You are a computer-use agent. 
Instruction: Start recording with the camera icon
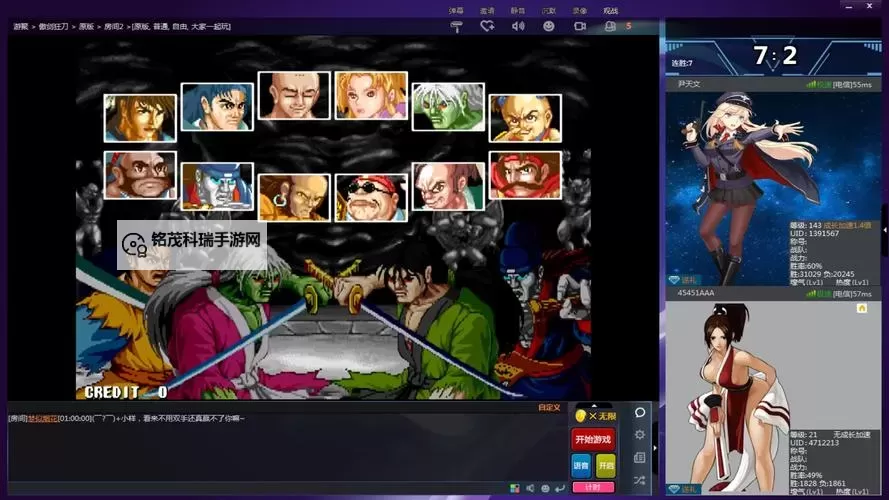[x=580, y=26]
